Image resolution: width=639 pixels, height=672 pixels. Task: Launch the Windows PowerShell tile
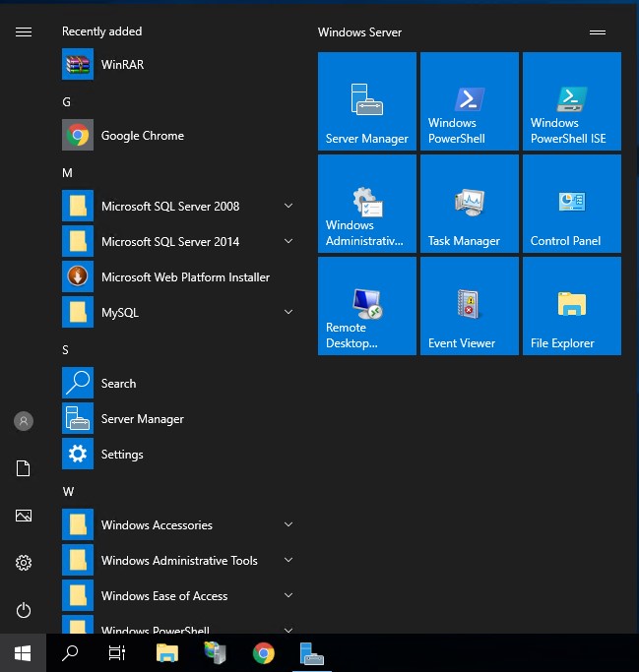[x=469, y=101]
